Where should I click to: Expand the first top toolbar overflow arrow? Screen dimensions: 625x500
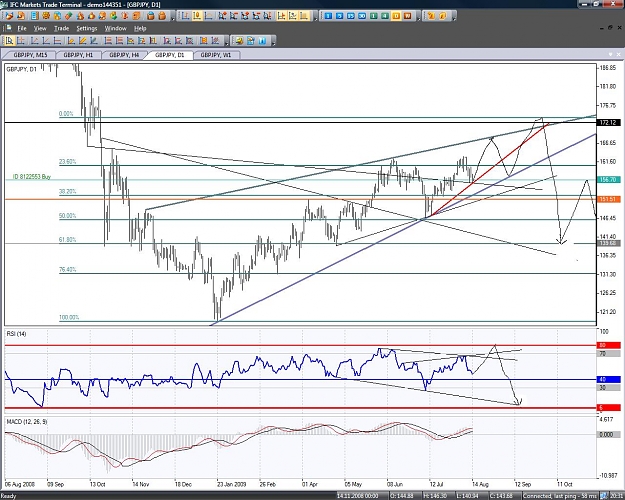tap(173, 18)
